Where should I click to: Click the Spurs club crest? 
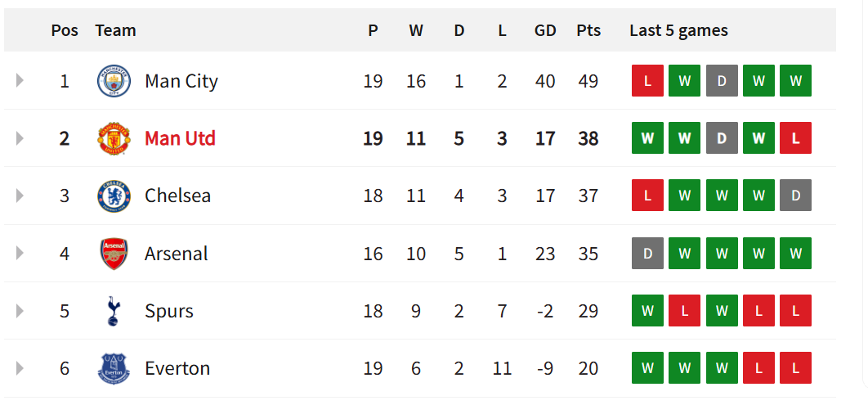click(114, 311)
